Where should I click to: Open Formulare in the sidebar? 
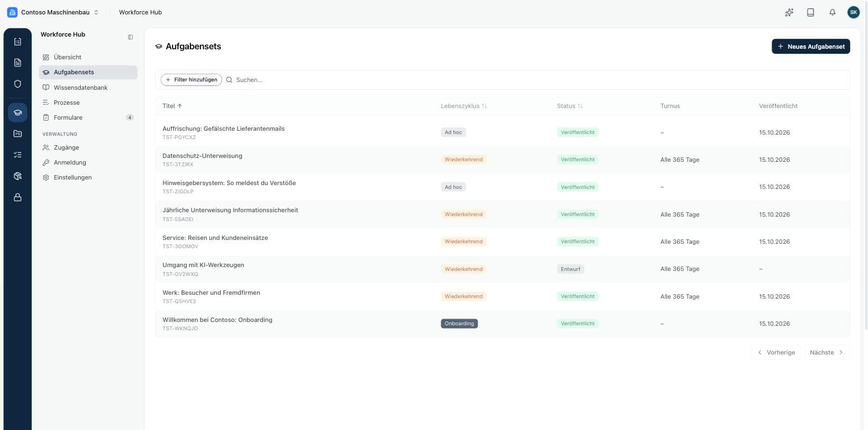[x=88, y=117]
